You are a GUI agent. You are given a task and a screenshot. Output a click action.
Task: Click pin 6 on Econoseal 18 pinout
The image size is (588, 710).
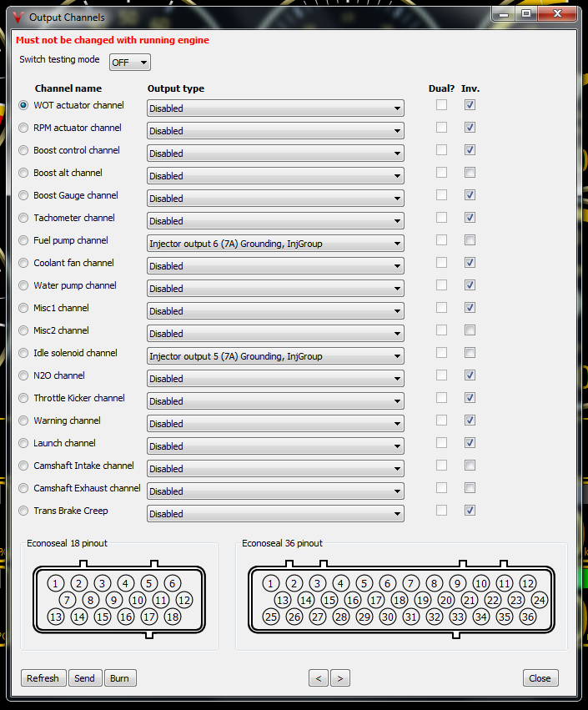[x=172, y=583]
